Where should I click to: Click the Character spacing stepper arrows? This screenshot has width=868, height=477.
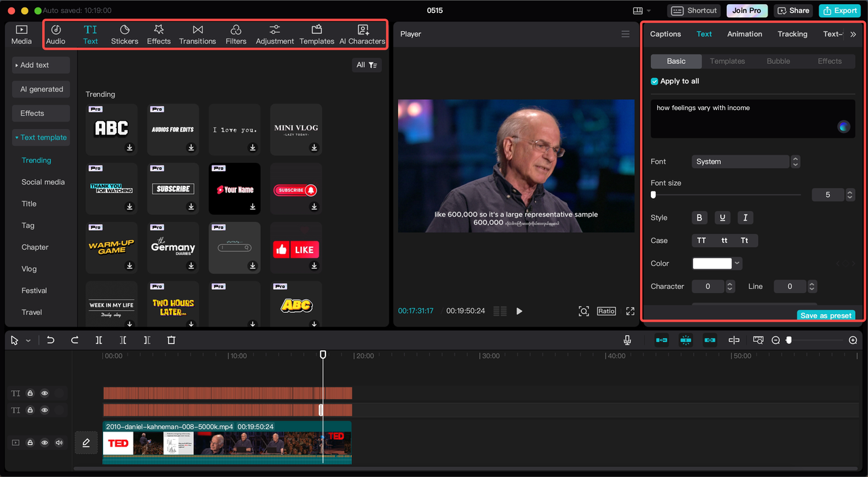pyautogui.click(x=730, y=286)
